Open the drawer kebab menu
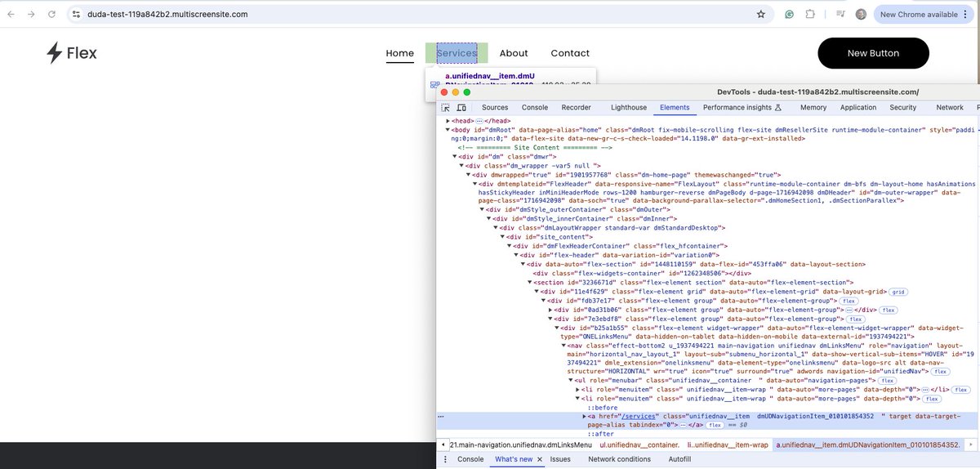The width and height of the screenshot is (980, 469). coord(444,459)
